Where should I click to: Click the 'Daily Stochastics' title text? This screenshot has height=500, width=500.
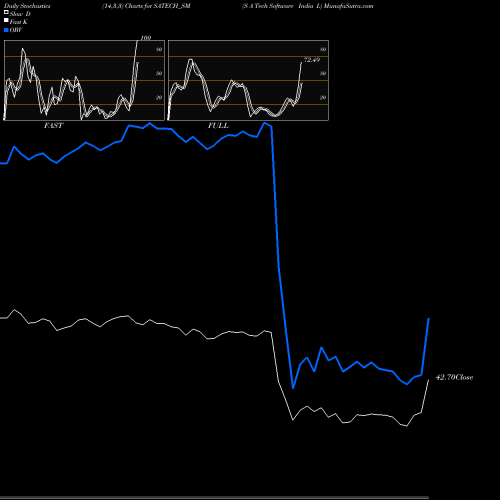[x=27, y=6]
